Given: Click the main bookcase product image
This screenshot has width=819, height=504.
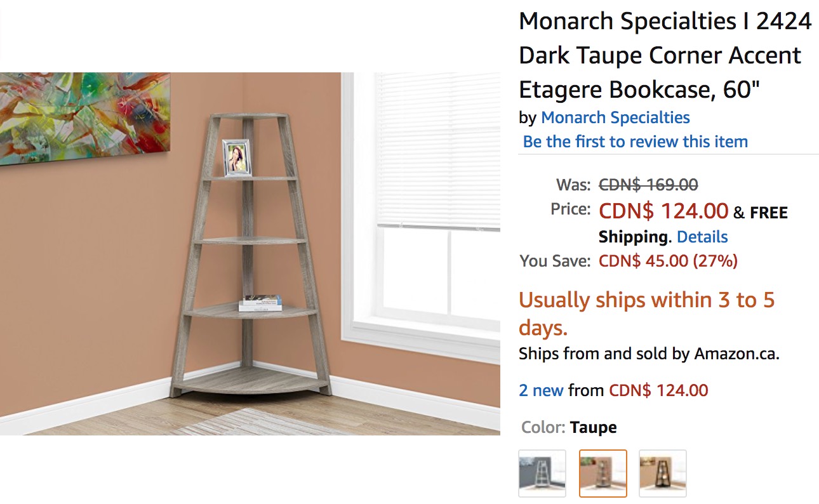Looking at the screenshot, I should [x=250, y=254].
